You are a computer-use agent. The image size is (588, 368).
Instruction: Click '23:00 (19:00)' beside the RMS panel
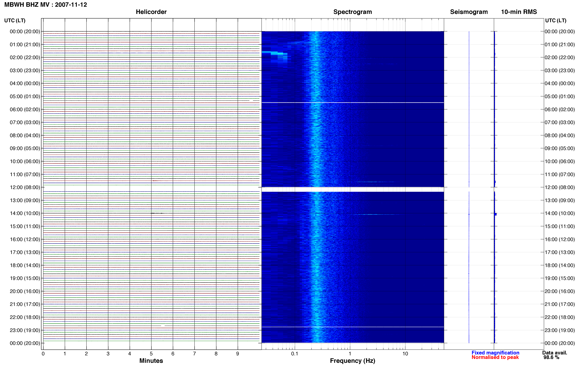tap(560, 330)
